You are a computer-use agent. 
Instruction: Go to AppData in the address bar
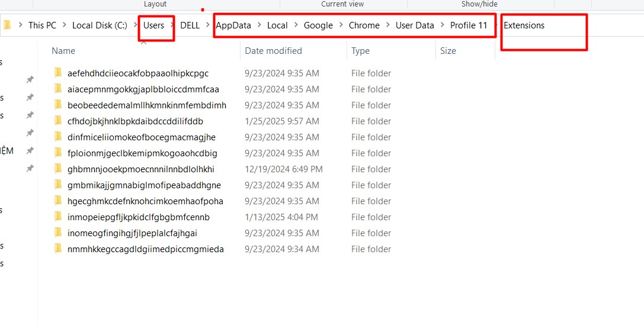233,25
